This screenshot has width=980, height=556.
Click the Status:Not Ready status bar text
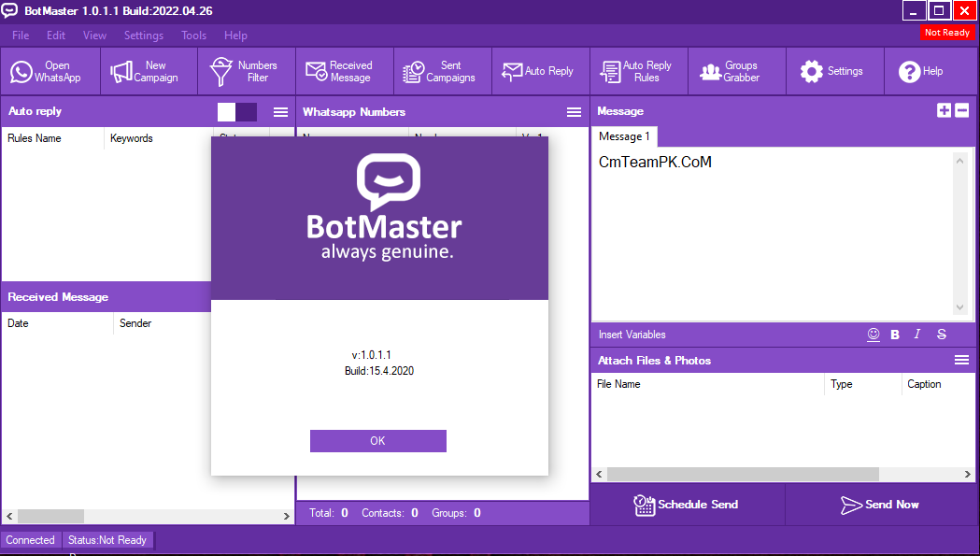pyautogui.click(x=107, y=540)
